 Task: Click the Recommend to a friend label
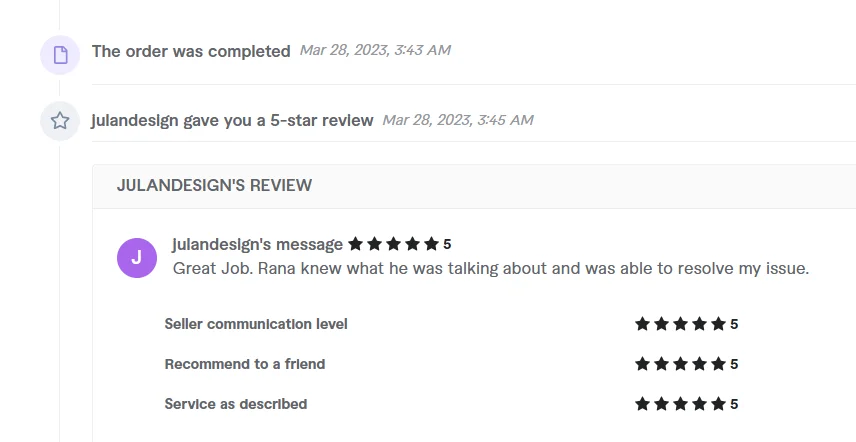pos(245,364)
